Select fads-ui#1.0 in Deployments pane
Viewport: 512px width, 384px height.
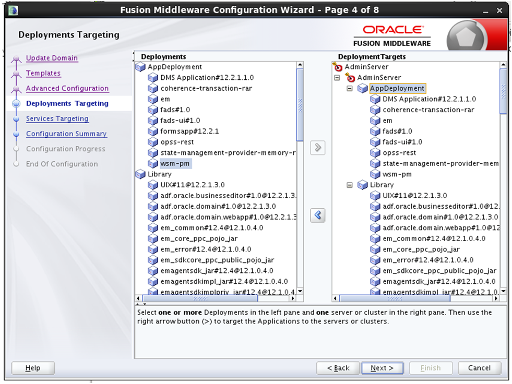click(x=180, y=120)
